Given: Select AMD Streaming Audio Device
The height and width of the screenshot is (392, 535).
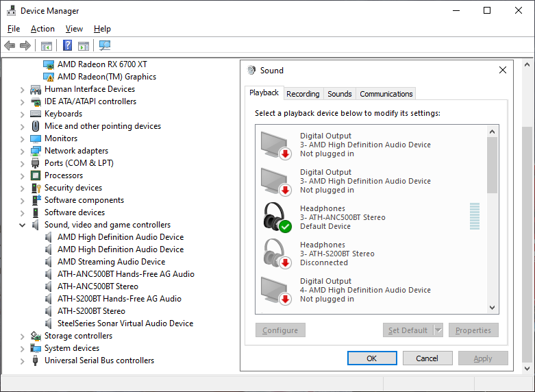Looking at the screenshot, I should tap(111, 262).
